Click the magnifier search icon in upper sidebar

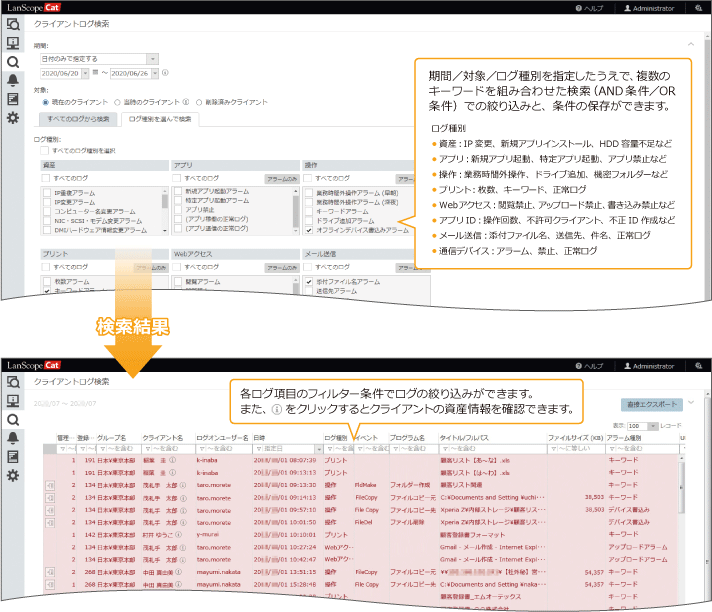coord(13,61)
